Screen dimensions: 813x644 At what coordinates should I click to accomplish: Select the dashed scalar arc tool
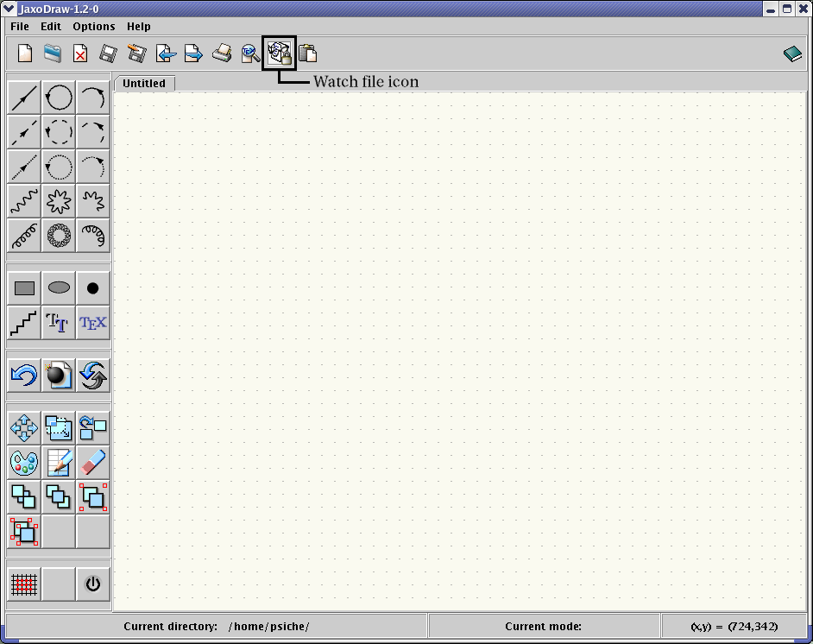click(x=93, y=132)
